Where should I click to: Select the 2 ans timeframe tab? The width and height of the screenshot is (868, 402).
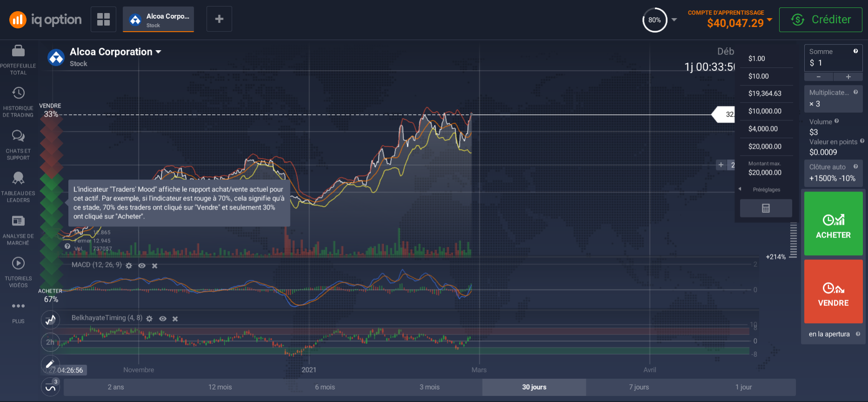pyautogui.click(x=116, y=387)
